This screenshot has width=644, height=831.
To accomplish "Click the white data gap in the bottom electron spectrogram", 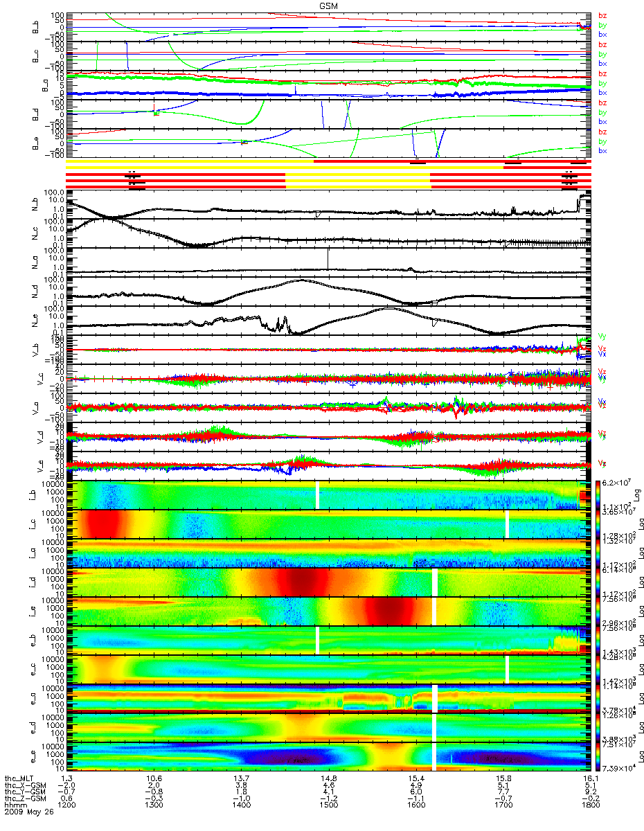I will click(435, 756).
